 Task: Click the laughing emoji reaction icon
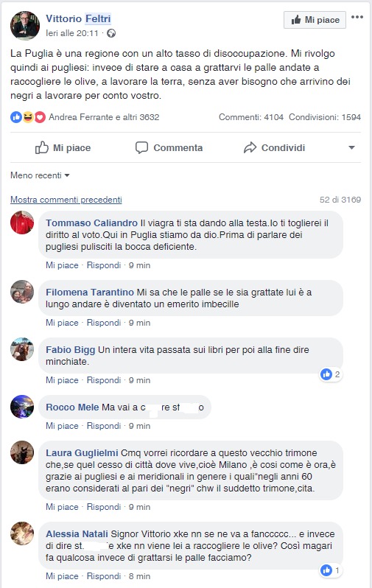tap(28, 117)
